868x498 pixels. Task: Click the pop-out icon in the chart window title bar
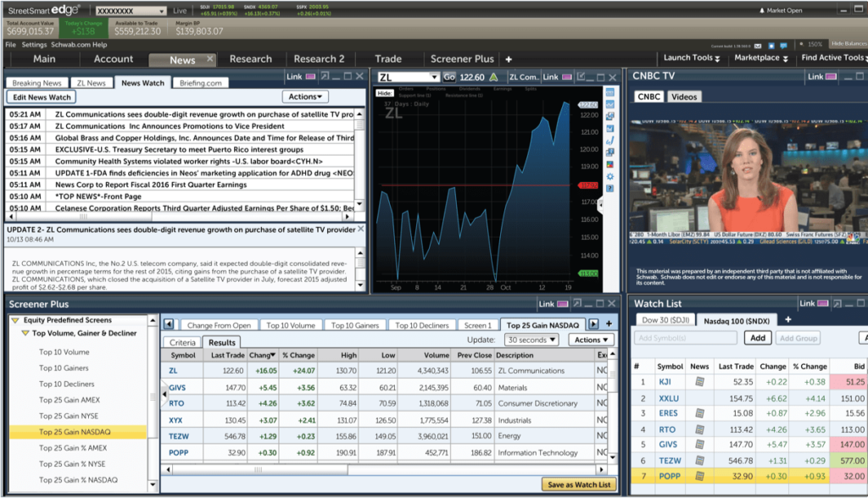click(581, 77)
